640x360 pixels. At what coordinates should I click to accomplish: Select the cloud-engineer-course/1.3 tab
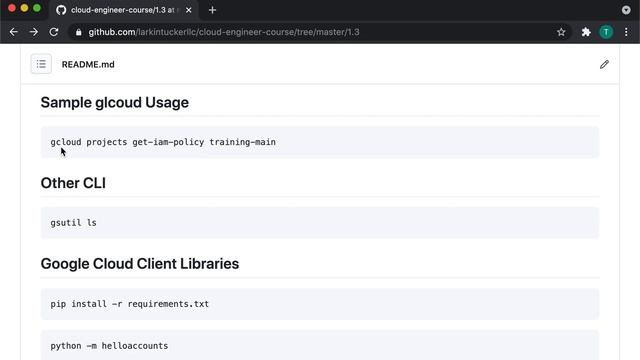coord(123,10)
